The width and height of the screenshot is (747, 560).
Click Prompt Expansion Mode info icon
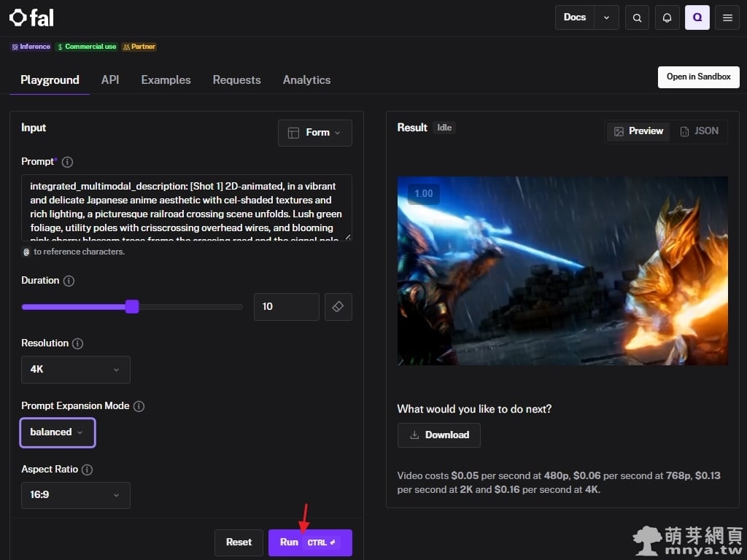(x=139, y=406)
